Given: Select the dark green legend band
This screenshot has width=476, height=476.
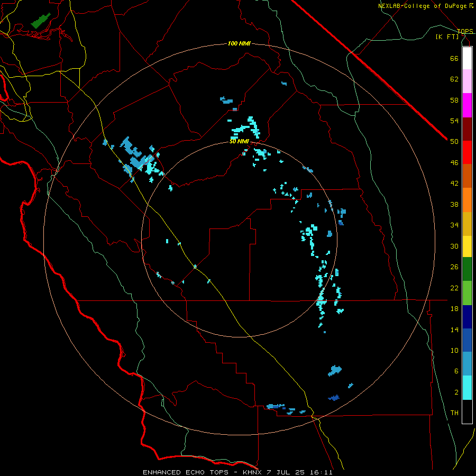Looking at the screenshot, I should click(467, 269).
